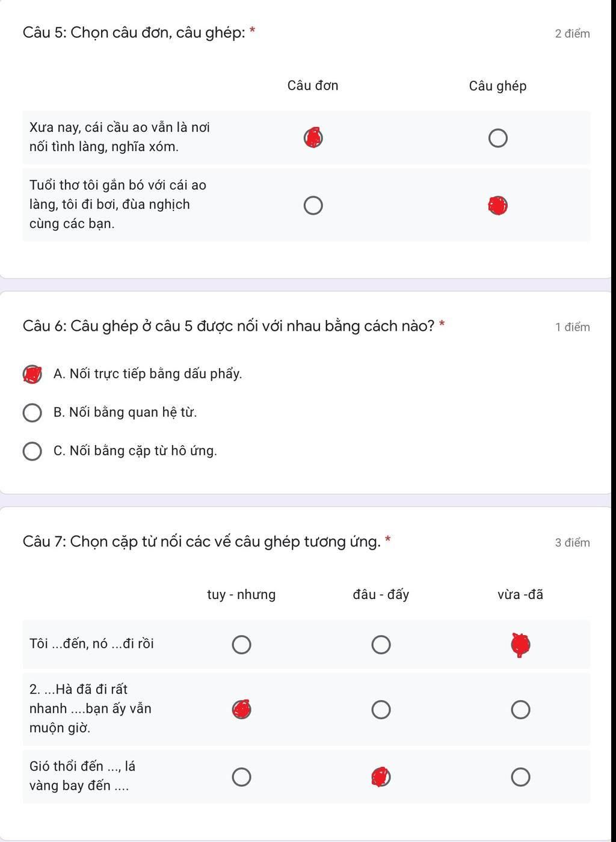Click the 'Câu ghép' column header

[x=497, y=86]
